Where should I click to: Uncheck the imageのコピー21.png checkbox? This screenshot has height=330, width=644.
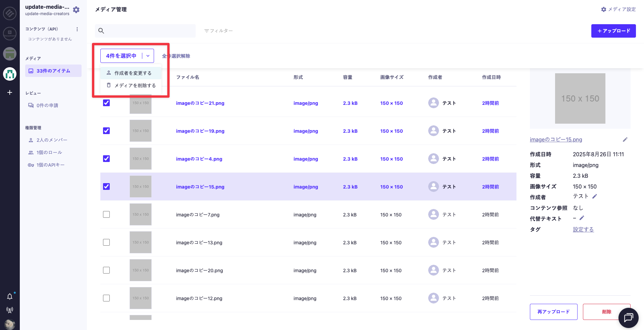[106, 103]
